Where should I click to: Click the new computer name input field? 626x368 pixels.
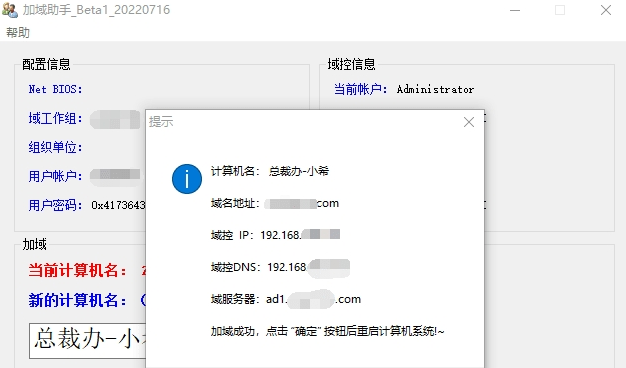pos(88,341)
